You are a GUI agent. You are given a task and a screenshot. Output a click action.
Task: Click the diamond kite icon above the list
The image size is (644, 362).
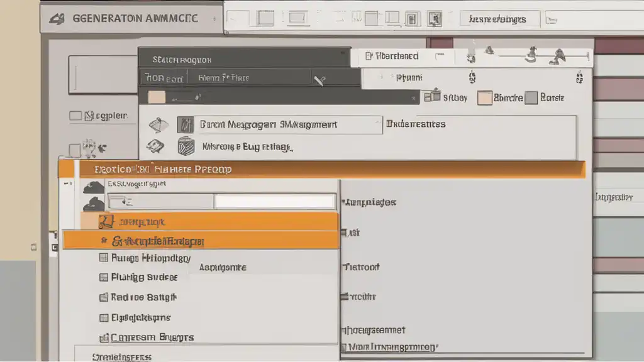pyautogui.click(x=158, y=125)
